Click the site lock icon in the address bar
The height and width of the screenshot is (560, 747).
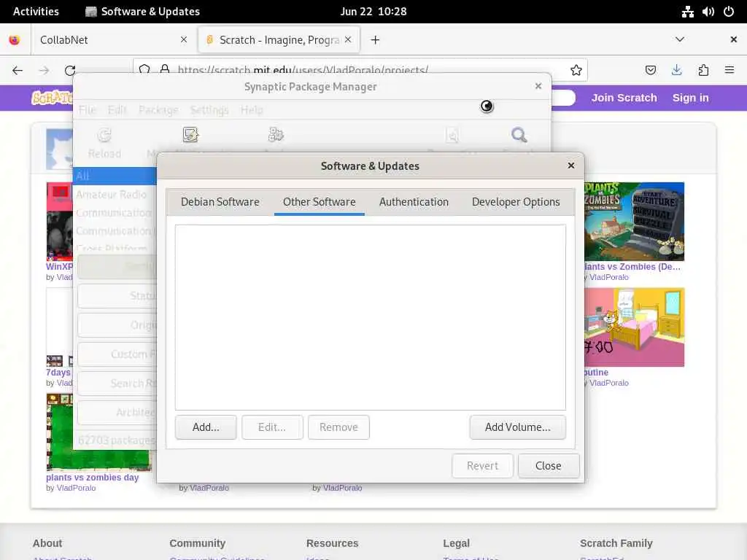pos(165,69)
